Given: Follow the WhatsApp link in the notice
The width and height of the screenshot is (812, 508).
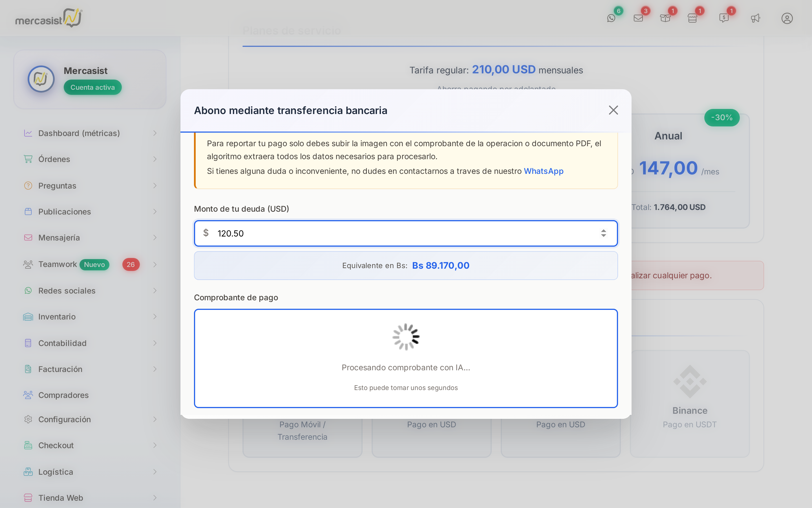Looking at the screenshot, I should coord(544,171).
